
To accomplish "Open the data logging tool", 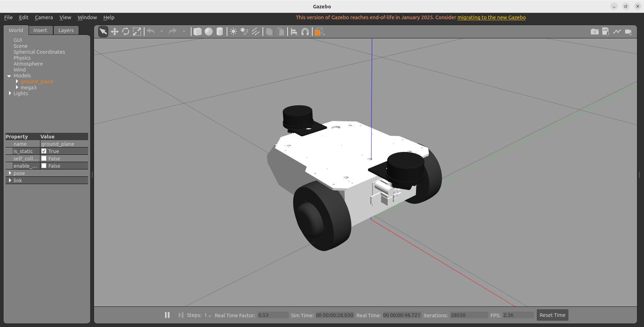I will (x=606, y=32).
